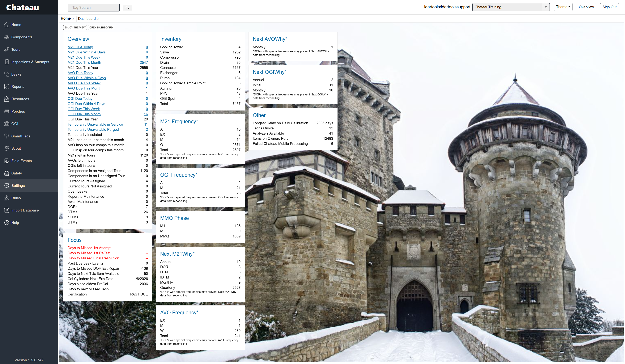Open the M21 Due This Week link
625x364 pixels.
click(x=84, y=57)
